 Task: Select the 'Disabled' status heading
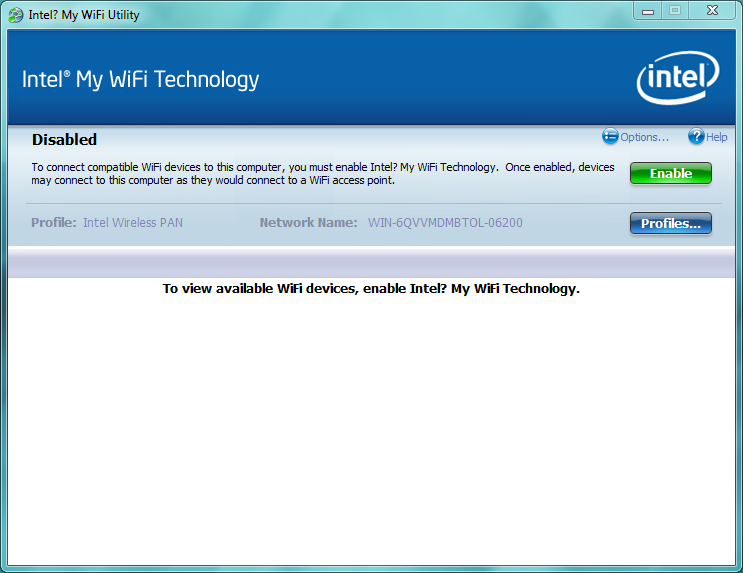(64, 139)
